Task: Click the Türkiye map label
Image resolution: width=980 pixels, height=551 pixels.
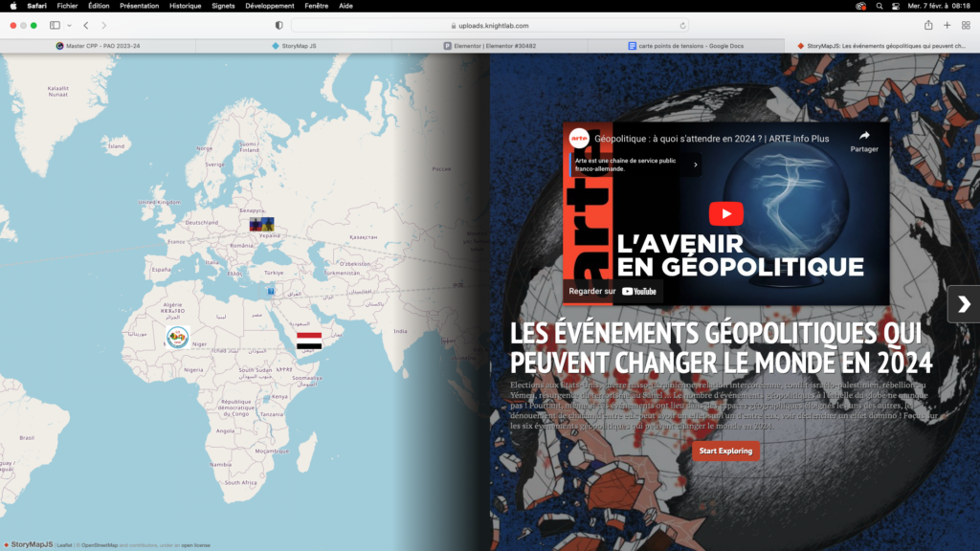Action: tap(274, 273)
